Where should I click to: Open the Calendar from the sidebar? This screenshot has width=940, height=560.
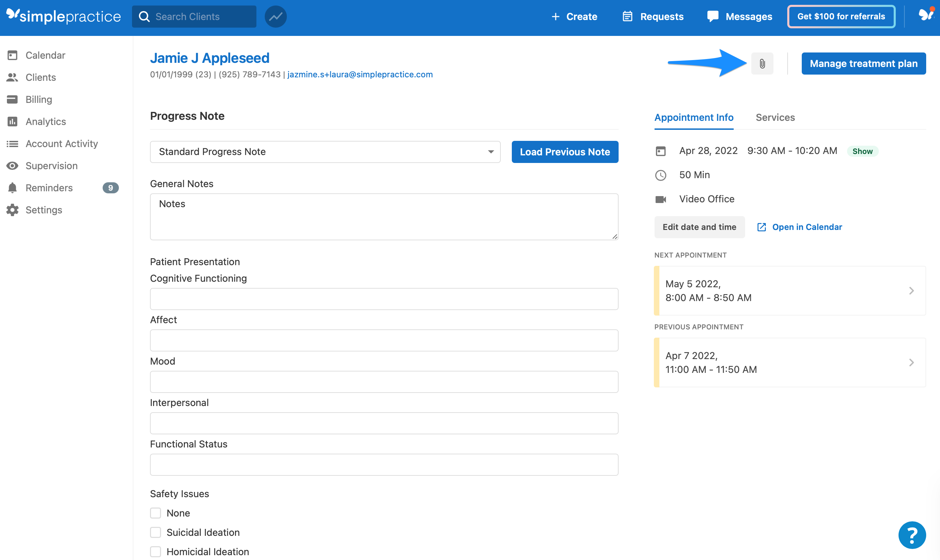[45, 55]
